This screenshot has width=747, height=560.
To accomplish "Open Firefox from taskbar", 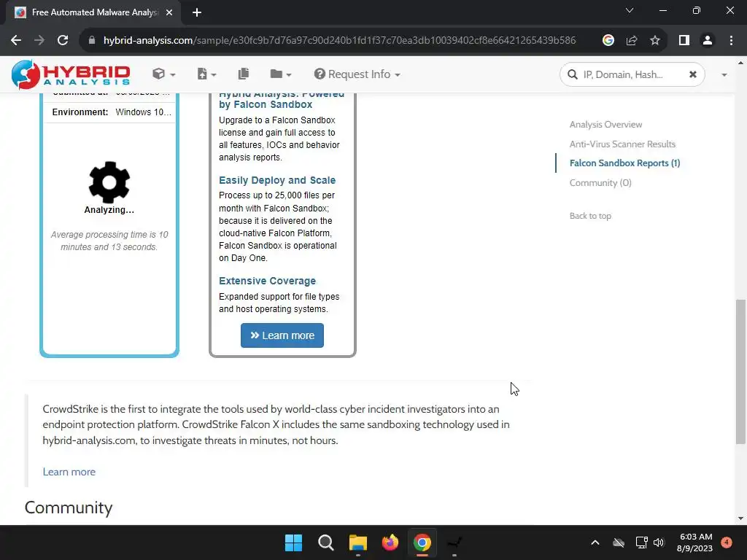I will [390, 542].
